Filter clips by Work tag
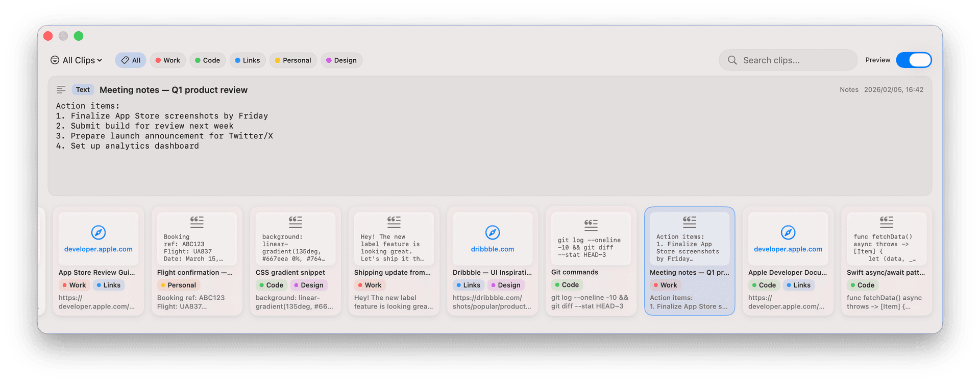The width and height of the screenshot is (980, 383). click(167, 60)
